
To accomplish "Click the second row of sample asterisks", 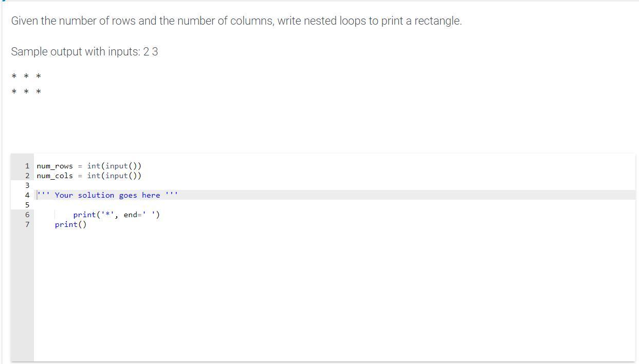I will point(26,92).
